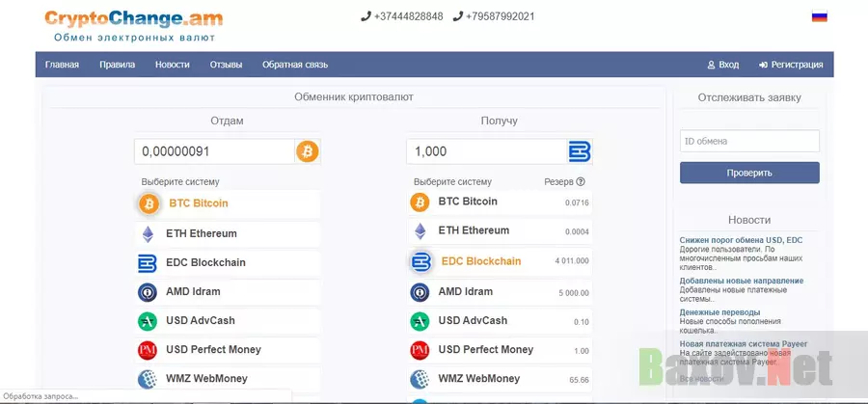Open the Обратная связь menu item
868x404 pixels.
(x=295, y=65)
